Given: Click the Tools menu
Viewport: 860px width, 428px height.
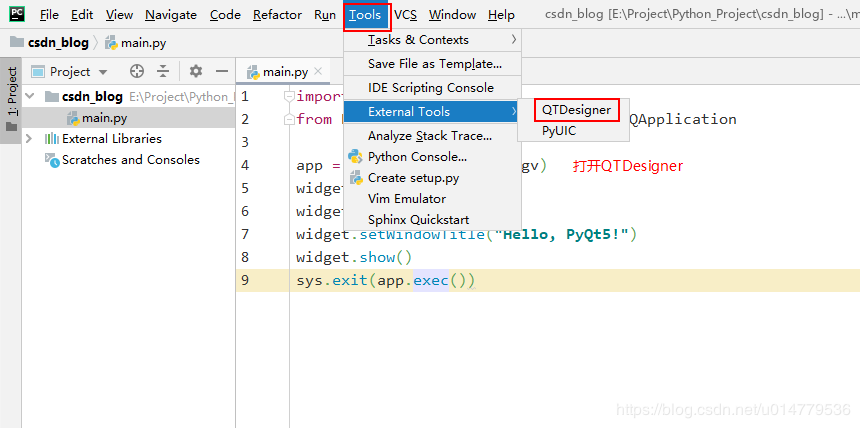Looking at the screenshot, I should [x=367, y=16].
